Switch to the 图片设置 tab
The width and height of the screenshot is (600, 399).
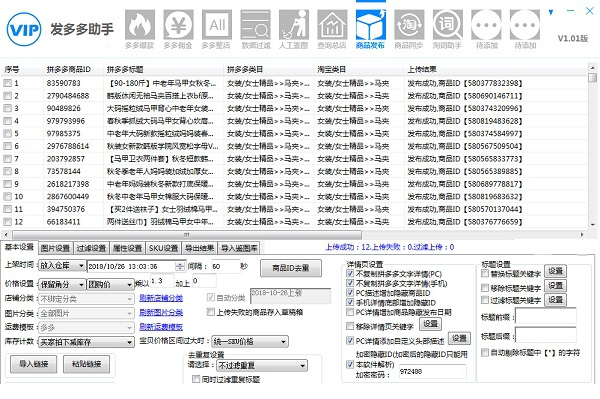click(x=55, y=248)
